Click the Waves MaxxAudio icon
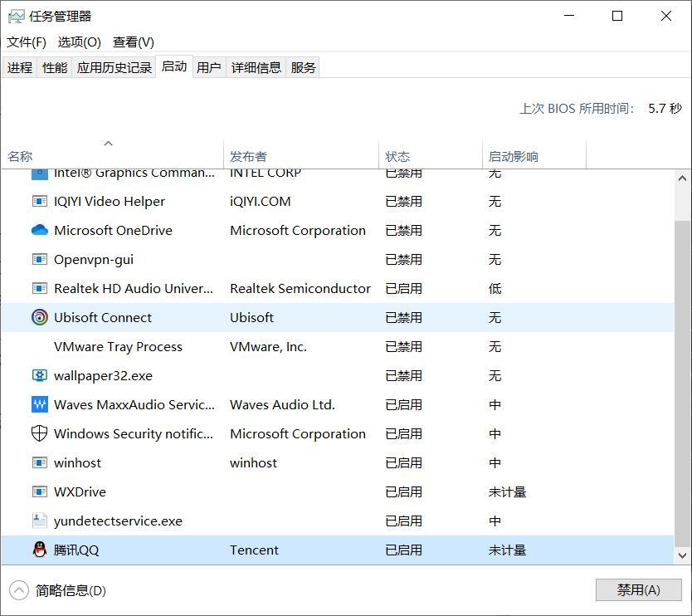Image resolution: width=692 pixels, height=616 pixels. (x=39, y=405)
